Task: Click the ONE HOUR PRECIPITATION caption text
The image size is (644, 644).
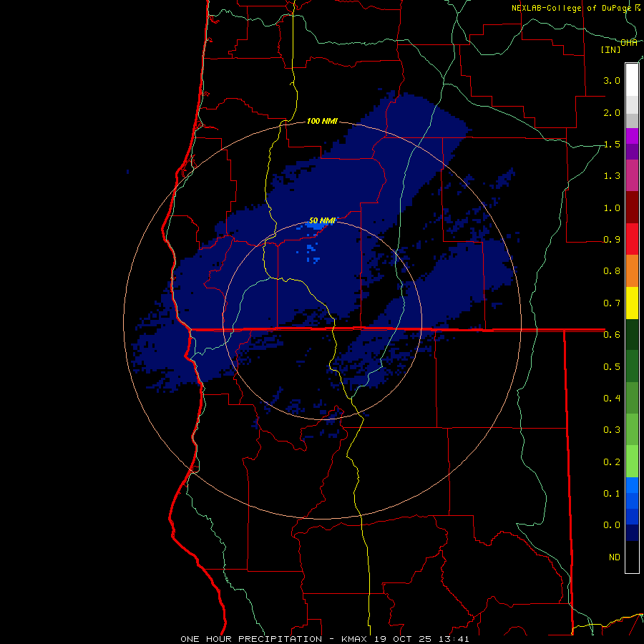Action: pos(251,639)
